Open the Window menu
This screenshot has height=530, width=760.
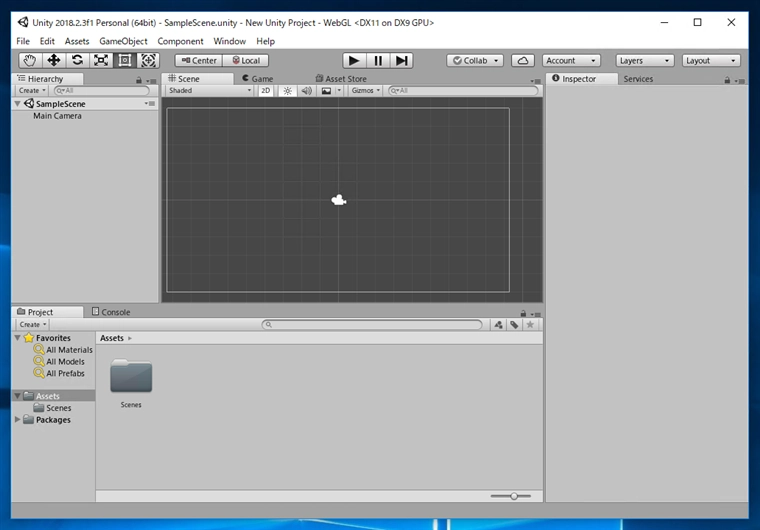(x=230, y=41)
